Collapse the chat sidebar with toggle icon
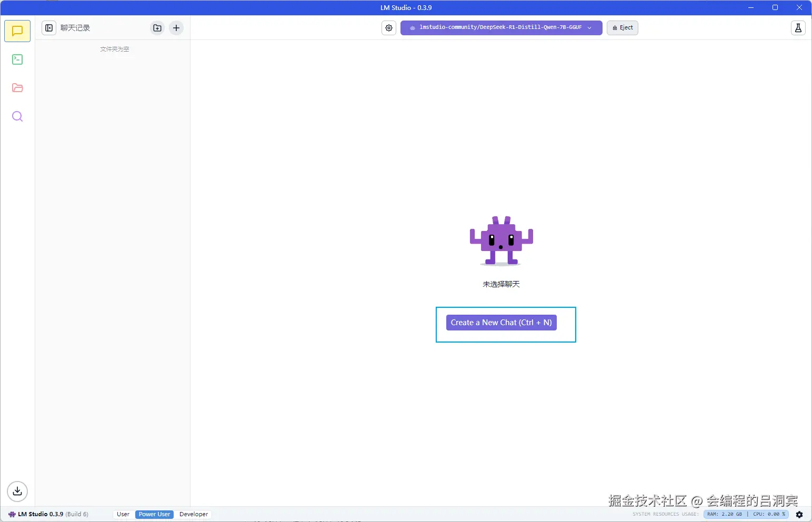This screenshot has width=812, height=522. [49, 28]
